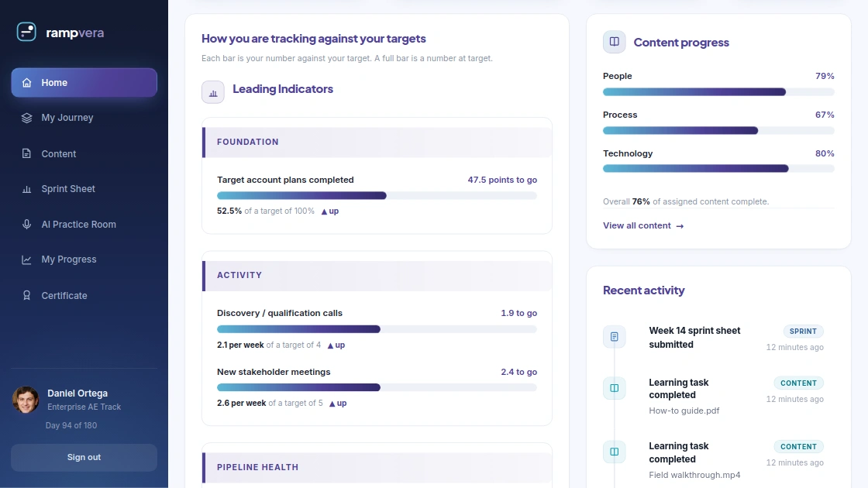Click the FOUNDATION section header
Viewport: 868px width, 488px height.
point(377,143)
